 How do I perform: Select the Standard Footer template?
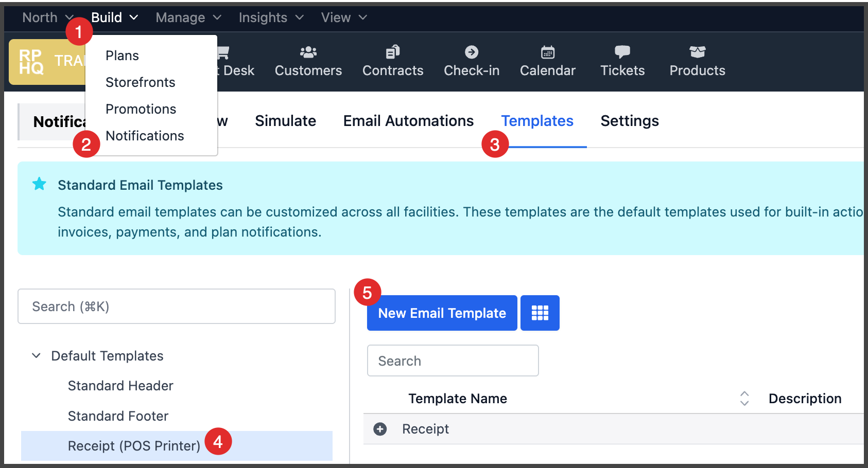[118, 416]
